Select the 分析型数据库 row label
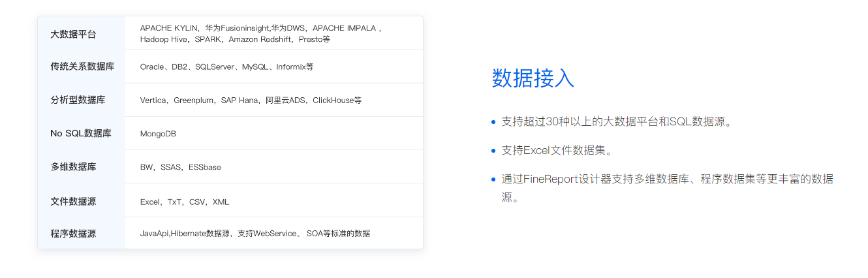 [x=78, y=100]
